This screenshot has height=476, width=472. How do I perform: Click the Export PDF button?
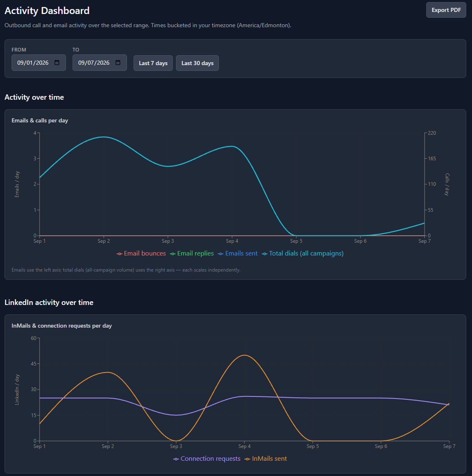(446, 10)
